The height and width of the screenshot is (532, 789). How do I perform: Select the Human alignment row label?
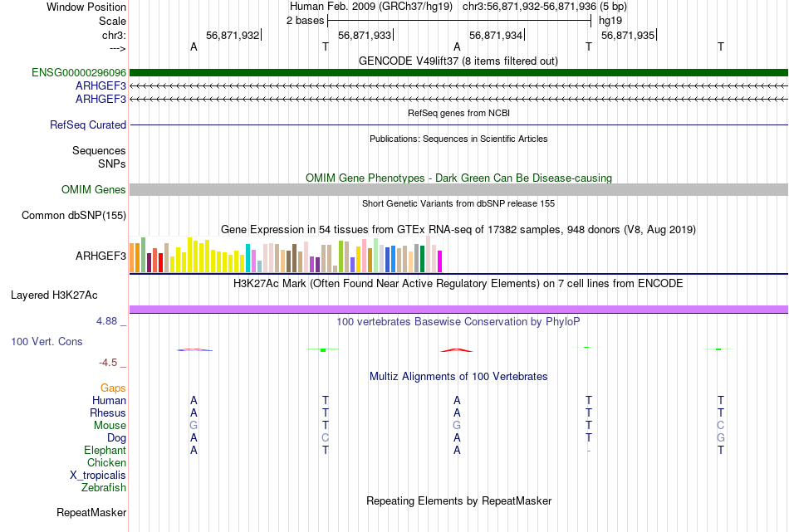pyautogui.click(x=109, y=400)
